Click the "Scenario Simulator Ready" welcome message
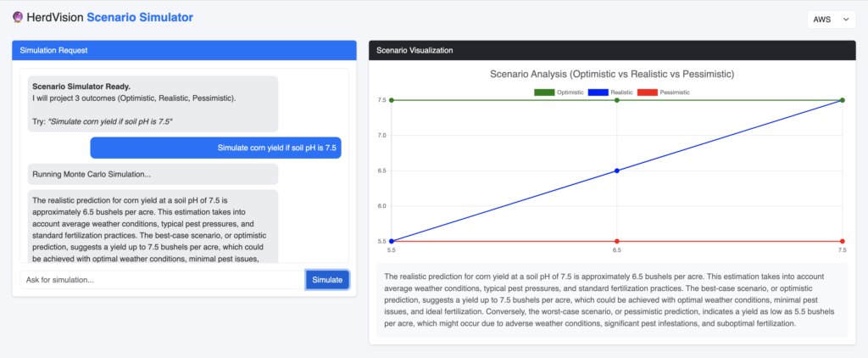868x358 pixels. click(x=153, y=103)
